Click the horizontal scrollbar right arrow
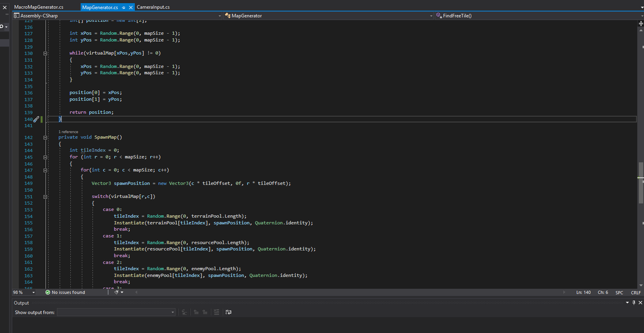 click(x=564, y=293)
